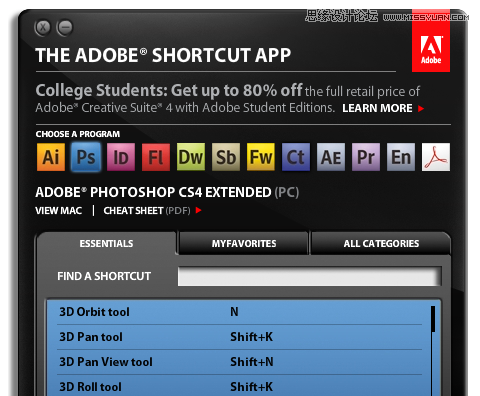Click the shortcut list scrollbar handle
The width and height of the screenshot is (480, 396).
click(433, 319)
